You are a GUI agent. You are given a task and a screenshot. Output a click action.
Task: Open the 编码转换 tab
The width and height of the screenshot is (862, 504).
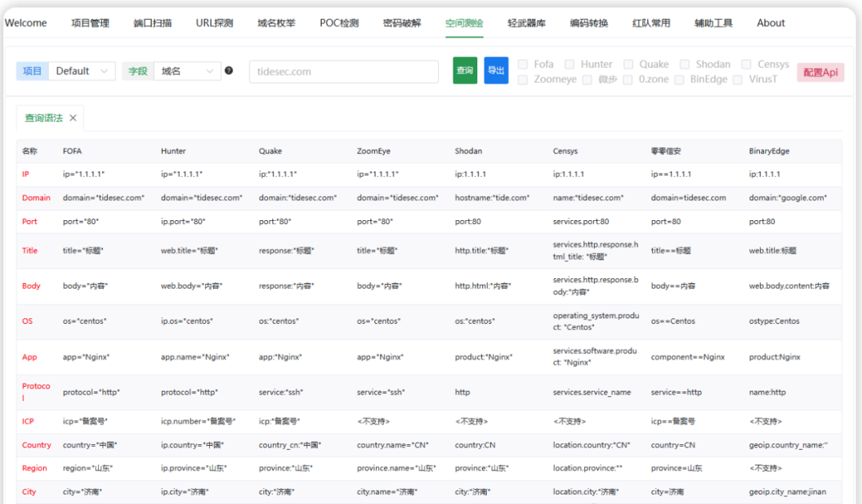point(589,23)
